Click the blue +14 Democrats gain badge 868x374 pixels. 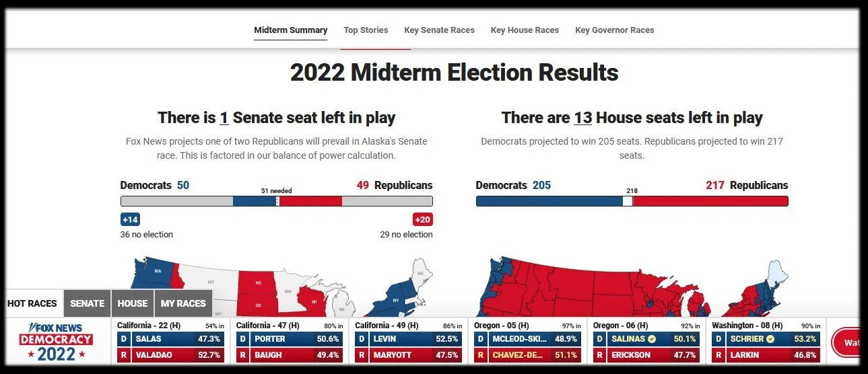(130, 219)
